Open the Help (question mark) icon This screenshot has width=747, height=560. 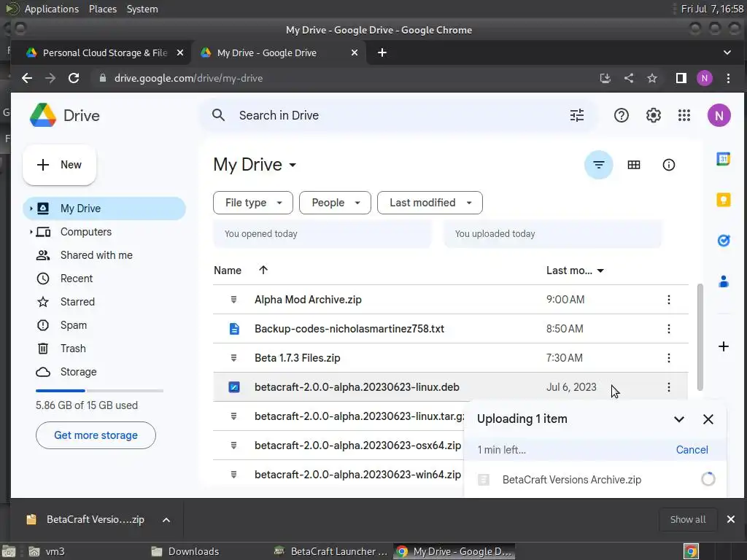(x=622, y=115)
